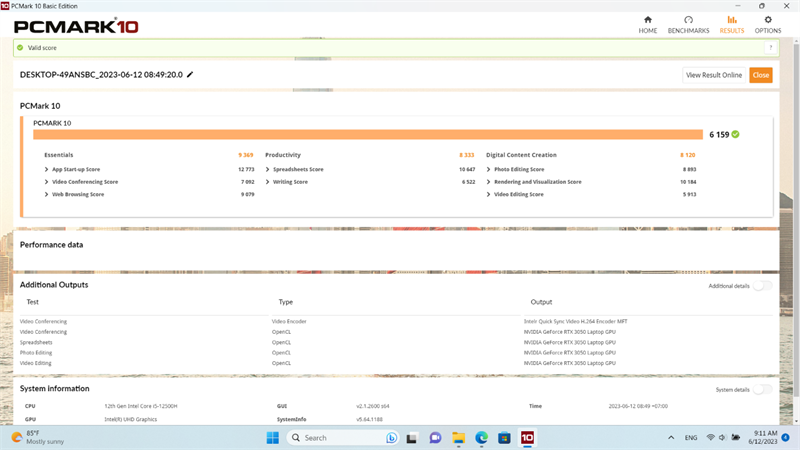800x450 pixels.
Task: Open Options gear icon
Action: [x=768, y=20]
